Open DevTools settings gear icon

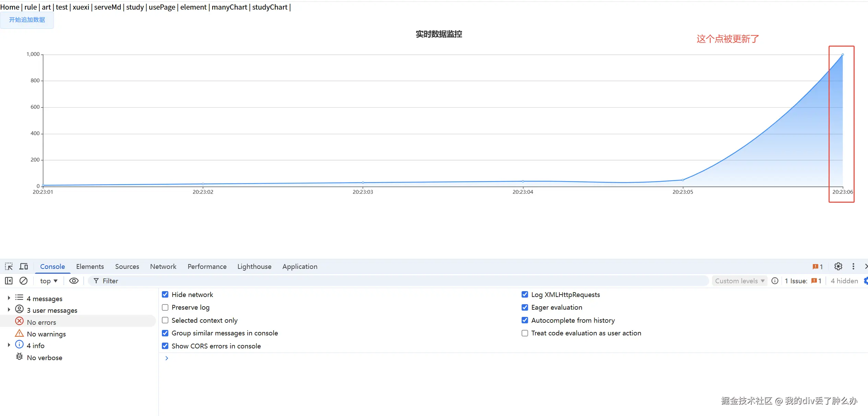(838, 266)
